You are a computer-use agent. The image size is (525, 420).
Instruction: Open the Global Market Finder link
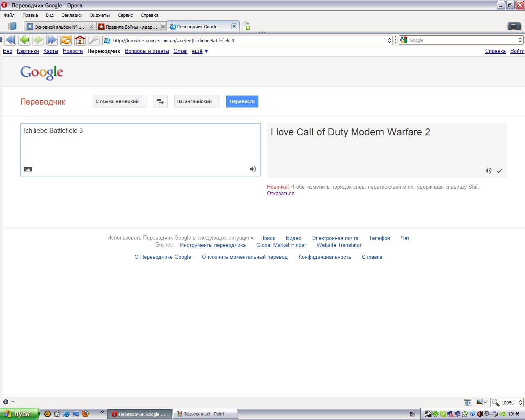click(281, 245)
